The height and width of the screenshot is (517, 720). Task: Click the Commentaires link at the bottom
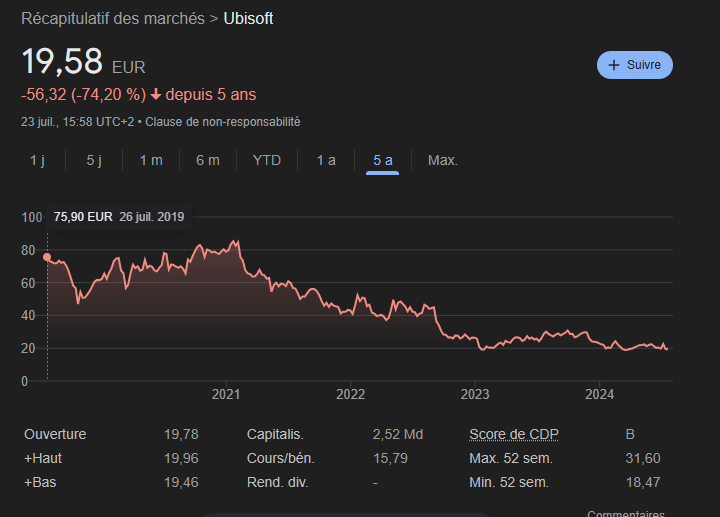pyautogui.click(x=626, y=513)
